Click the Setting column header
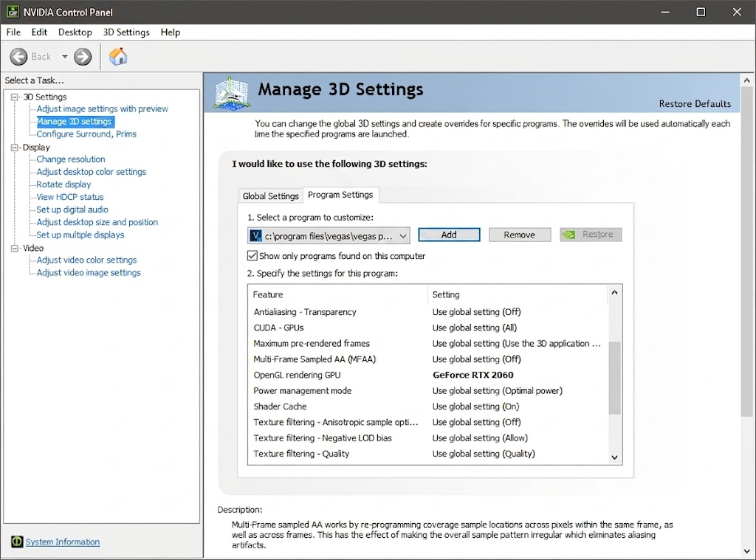 518,294
